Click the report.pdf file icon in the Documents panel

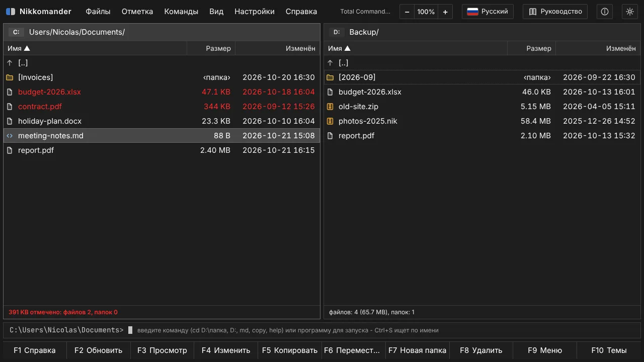[x=10, y=150]
